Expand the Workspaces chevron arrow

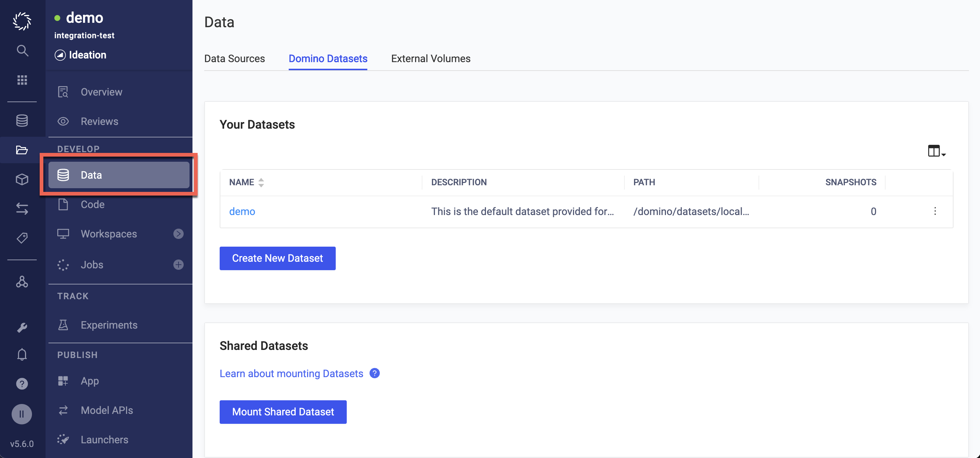tap(179, 234)
